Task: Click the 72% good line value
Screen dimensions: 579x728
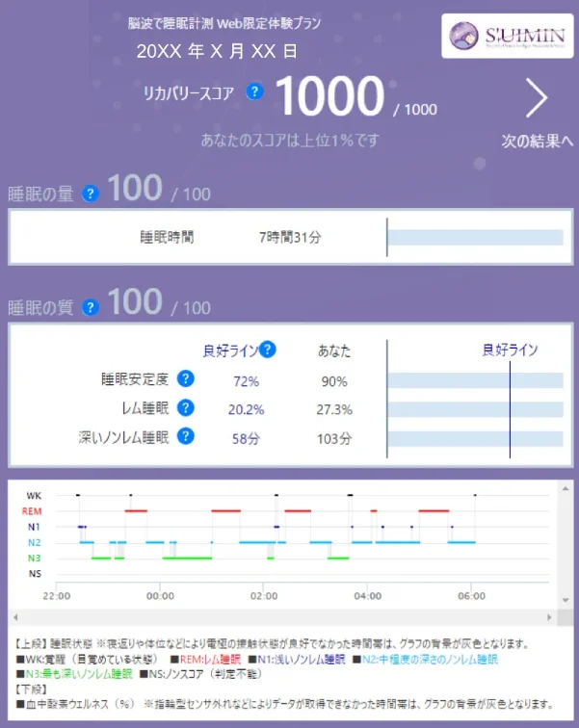Action: (x=246, y=381)
